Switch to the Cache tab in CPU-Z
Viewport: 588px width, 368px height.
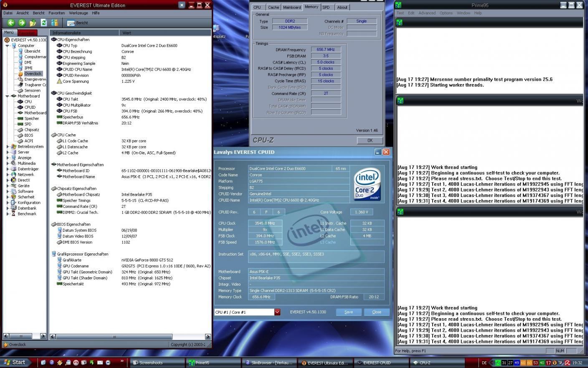click(x=274, y=7)
